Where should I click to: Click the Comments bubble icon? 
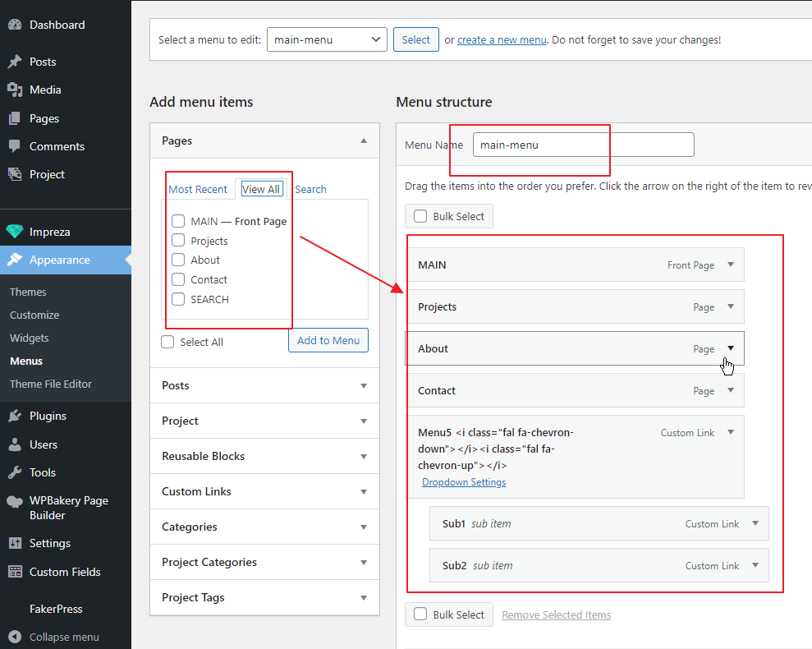click(15, 146)
